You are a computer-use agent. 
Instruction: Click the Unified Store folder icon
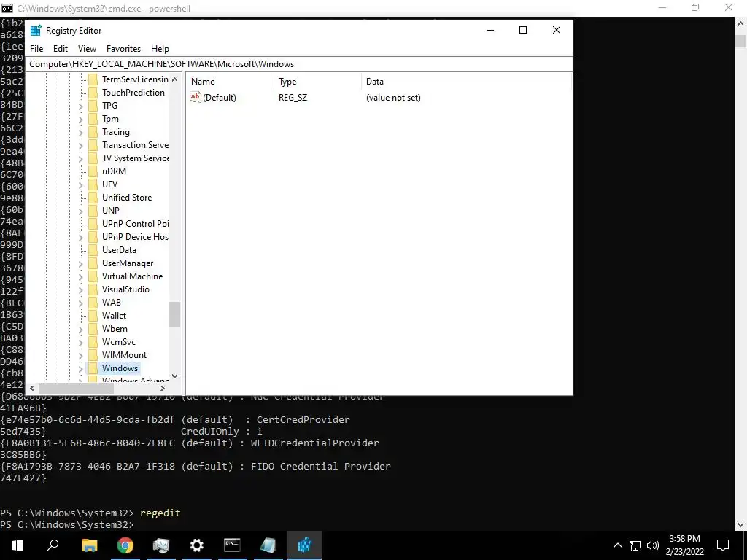[93, 197]
